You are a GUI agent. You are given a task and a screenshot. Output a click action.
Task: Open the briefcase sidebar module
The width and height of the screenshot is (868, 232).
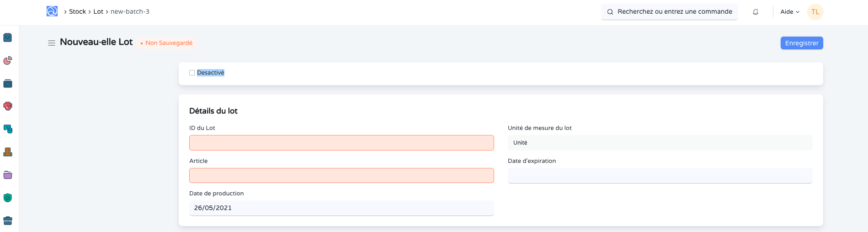click(x=8, y=221)
